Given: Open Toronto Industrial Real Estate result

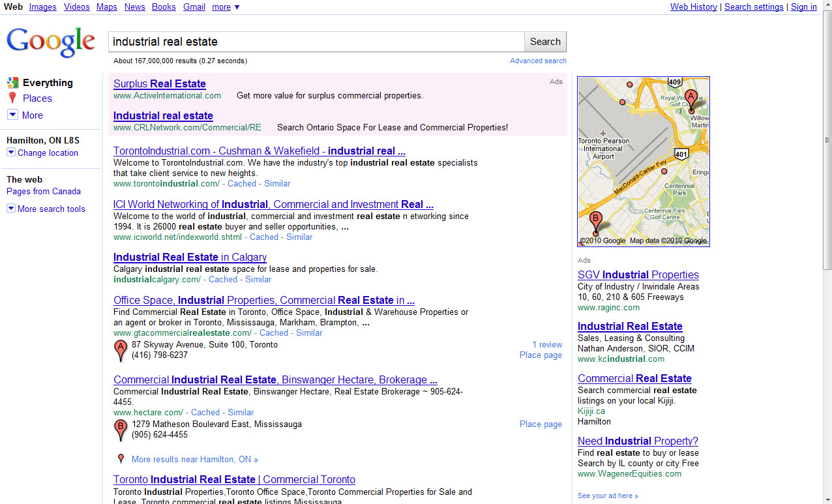Looking at the screenshot, I should click(234, 479).
